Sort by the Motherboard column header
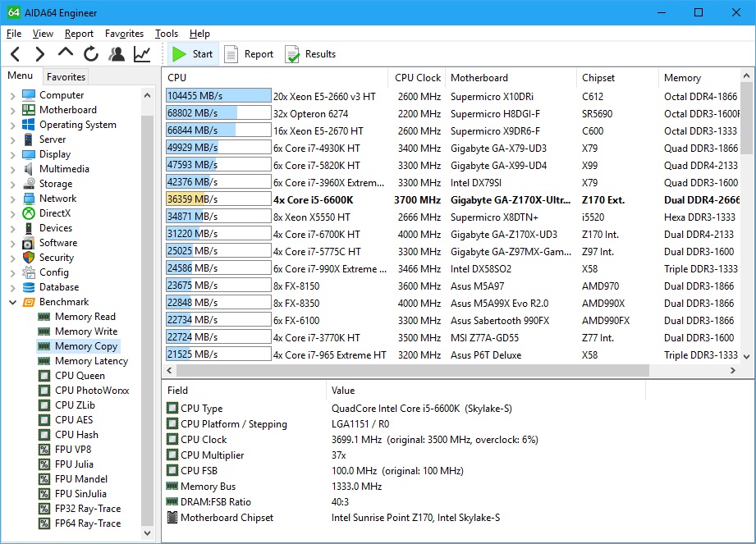This screenshot has height=544, width=756. click(x=511, y=78)
